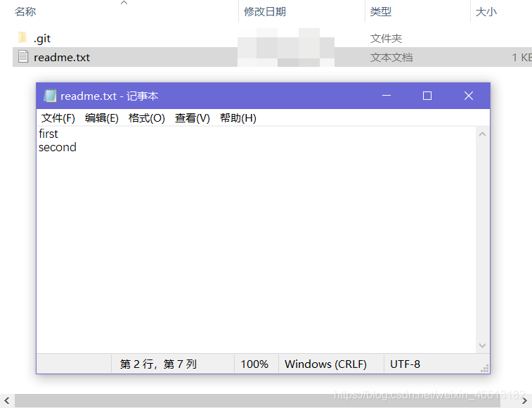The height and width of the screenshot is (408, 532).
Task: Select the .git folder icon in Explorer
Action: [x=22, y=38]
